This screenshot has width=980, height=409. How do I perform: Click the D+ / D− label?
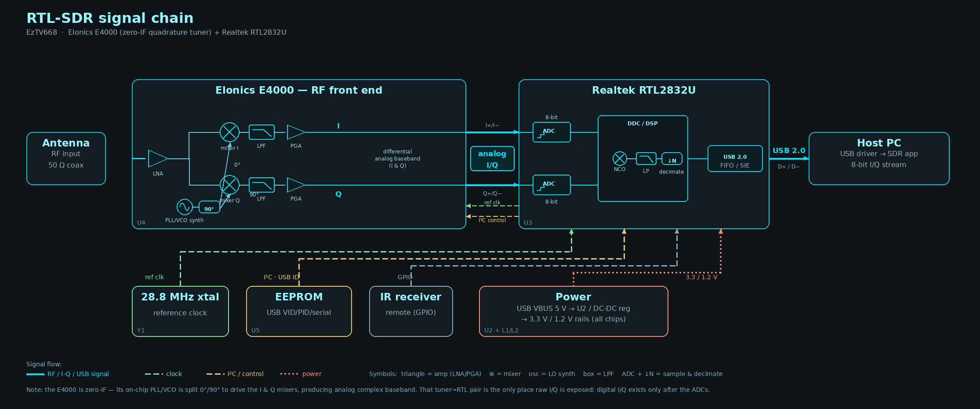point(788,167)
